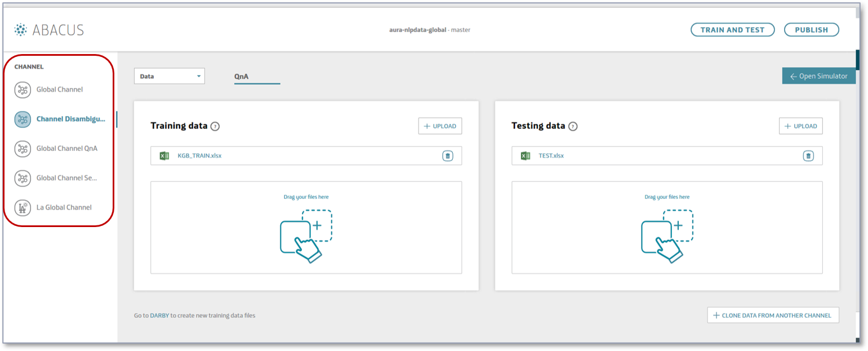Delete KGB_TRAIN.xlsx with trash icon

pyautogui.click(x=448, y=155)
